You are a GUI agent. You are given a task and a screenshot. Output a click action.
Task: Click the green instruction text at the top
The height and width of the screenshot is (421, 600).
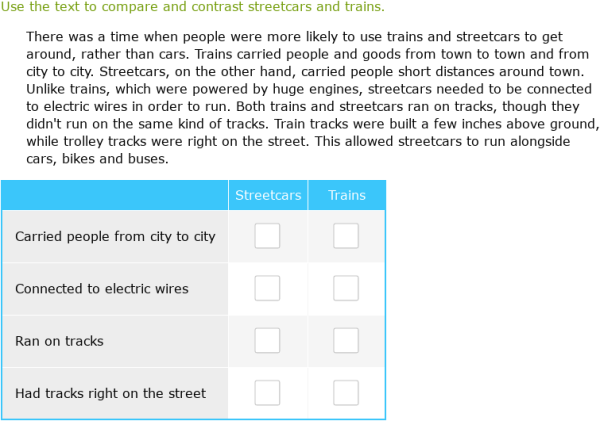[192, 7]
